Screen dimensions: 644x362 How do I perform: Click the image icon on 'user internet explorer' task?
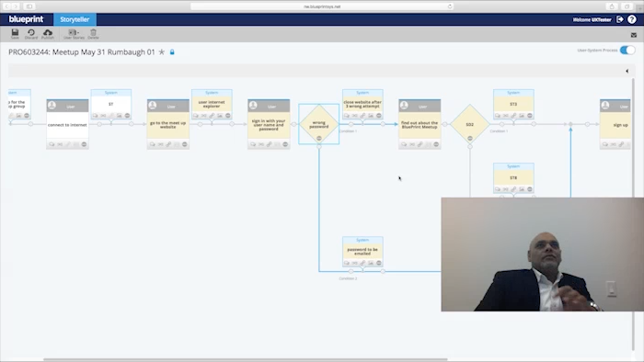click(220, 116)
